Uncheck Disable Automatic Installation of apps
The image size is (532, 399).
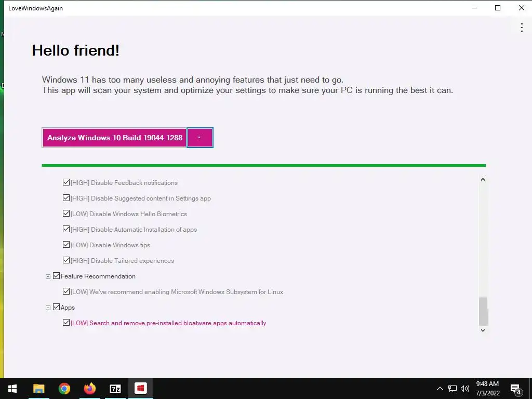66,229
